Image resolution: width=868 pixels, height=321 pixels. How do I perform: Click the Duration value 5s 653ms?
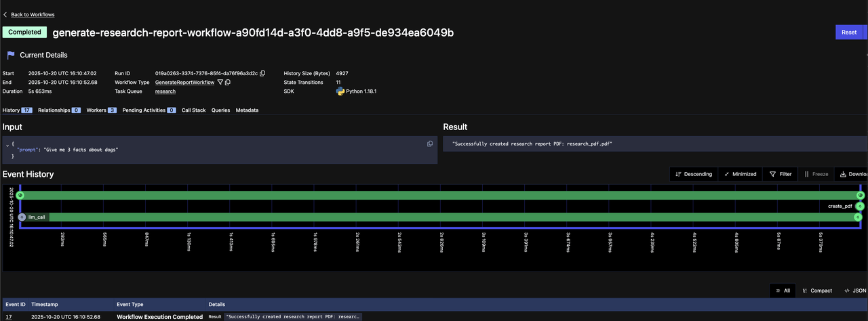point(40,91)
